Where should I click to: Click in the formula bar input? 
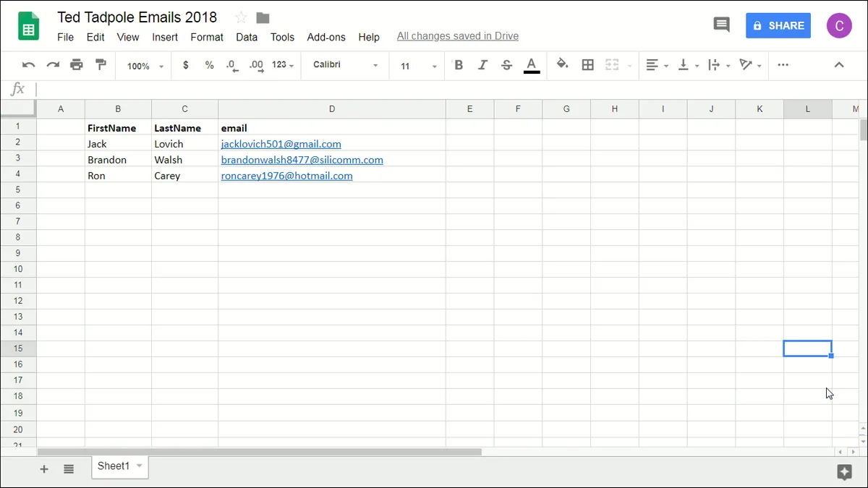(448, 90)
